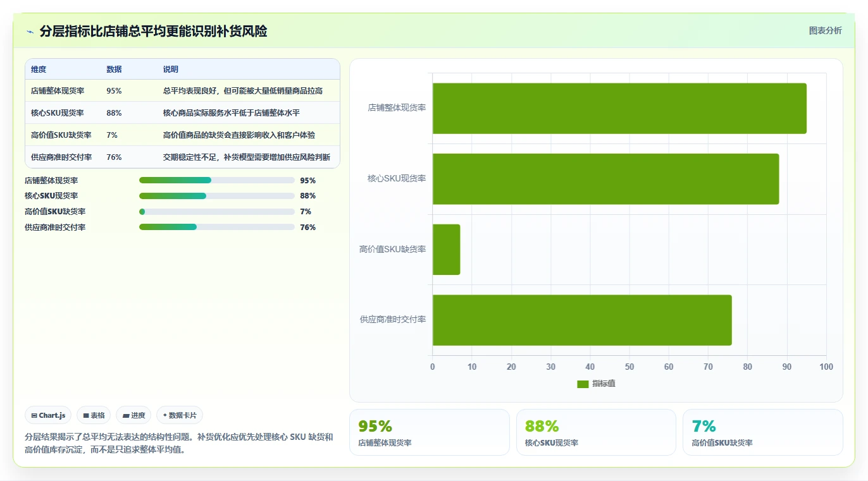Click the note 高价值商品的缺货会直接影响收入和客户体验
This screenshot has width=868, height=481.
click(239, 135)
